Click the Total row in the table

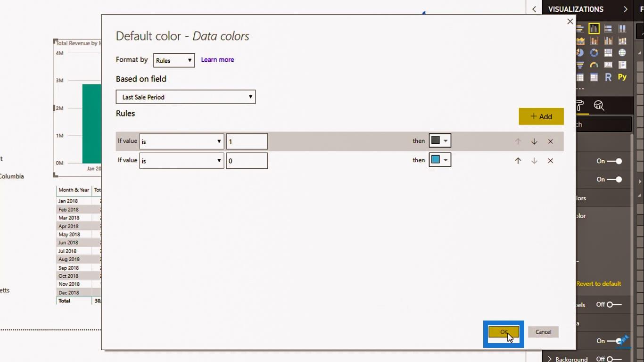point(78,301)
